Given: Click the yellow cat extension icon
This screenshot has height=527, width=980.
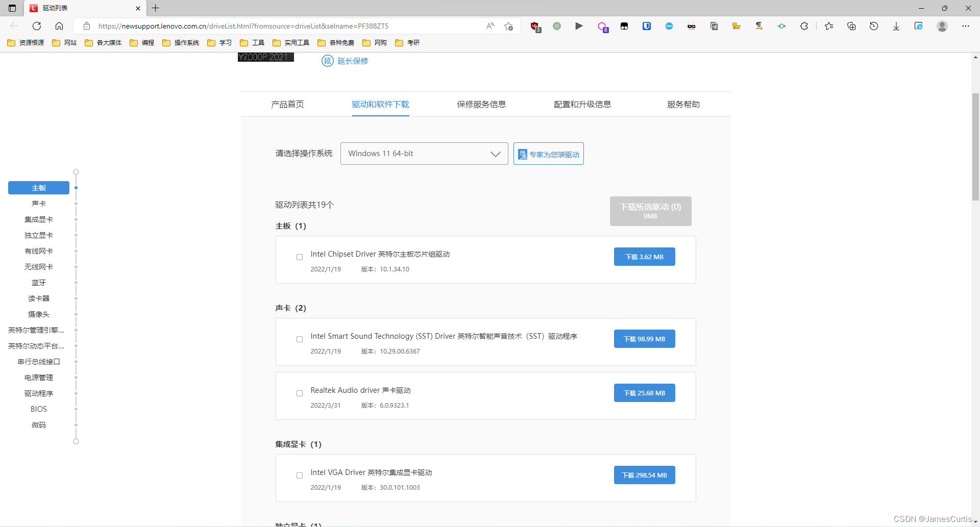Looking at the screenshot, I should [736, 26].
